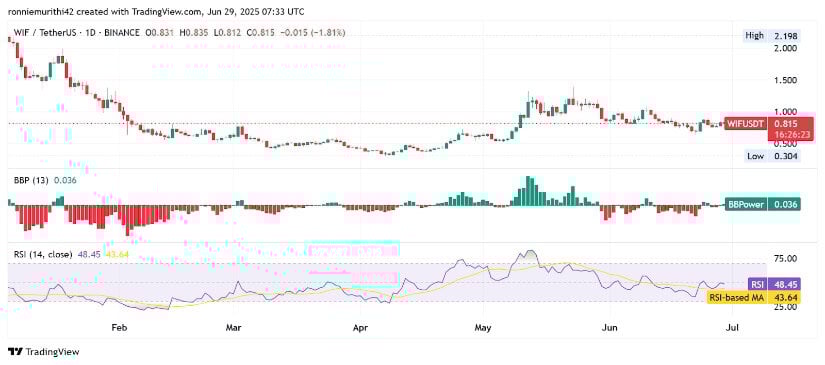This screenshot has height=365, width=825.
Task: Click the 43.64 RSI-based MA value tag
Action: [784, 297]
